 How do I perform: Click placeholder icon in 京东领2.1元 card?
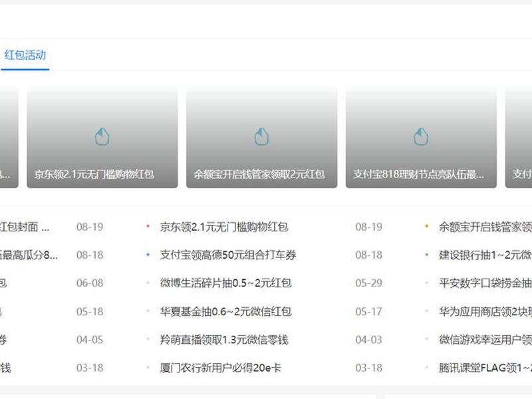[102, 137]
